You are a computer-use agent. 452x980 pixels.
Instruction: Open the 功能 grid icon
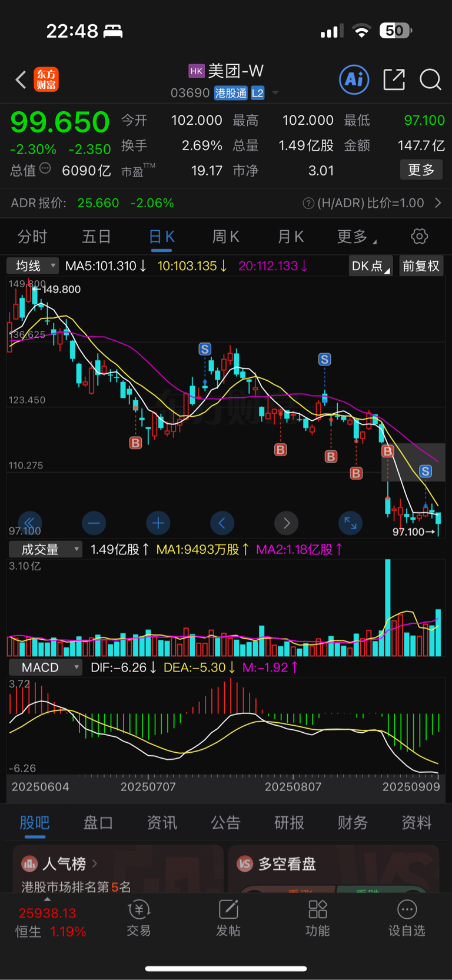318,910
